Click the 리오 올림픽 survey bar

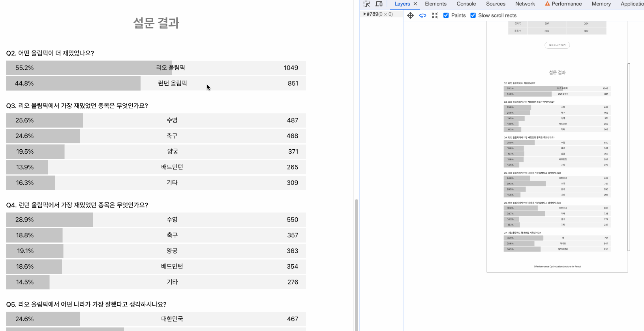(x=156, y=68)
